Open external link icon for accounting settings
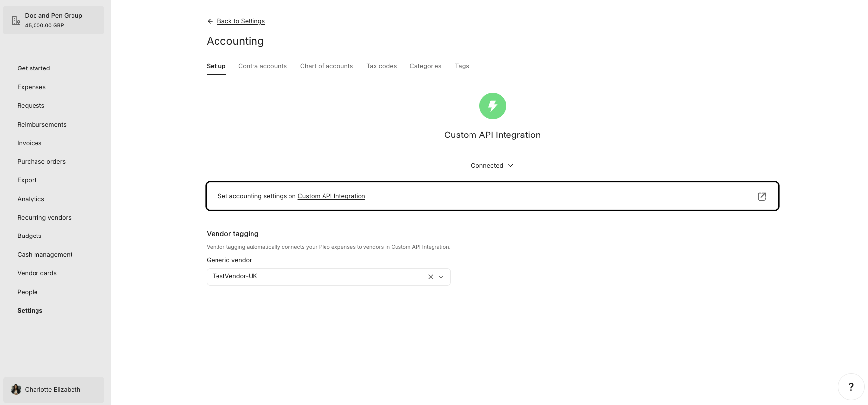 coord(761,196)
